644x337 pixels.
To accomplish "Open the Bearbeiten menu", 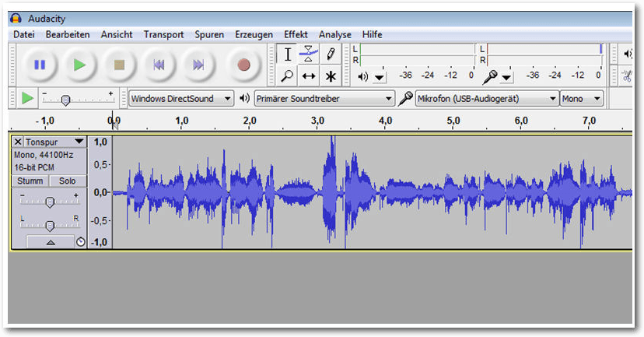I will point(68,34).
